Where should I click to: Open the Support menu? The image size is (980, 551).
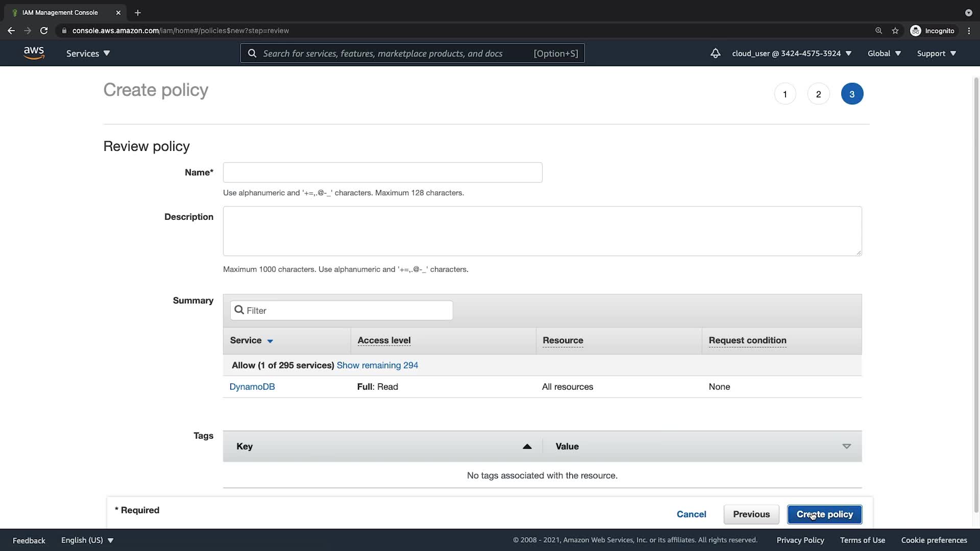coord(936,53)
